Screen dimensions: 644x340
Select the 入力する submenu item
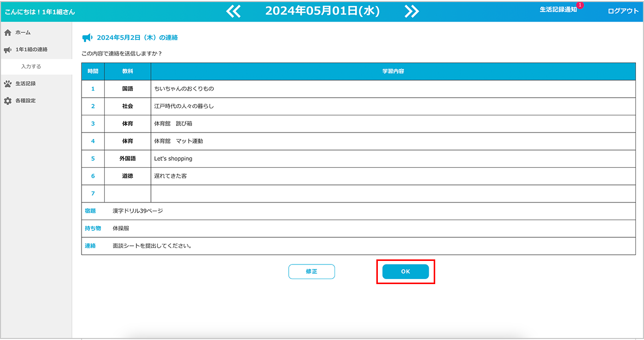(31, 66)
